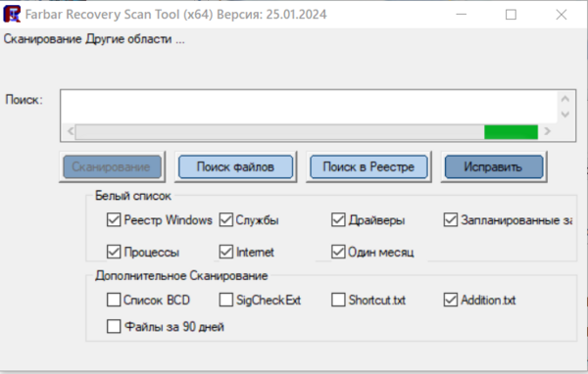Uncheck the Addition.txt option
Screen dimensions: 588x374
pos(451,300)
